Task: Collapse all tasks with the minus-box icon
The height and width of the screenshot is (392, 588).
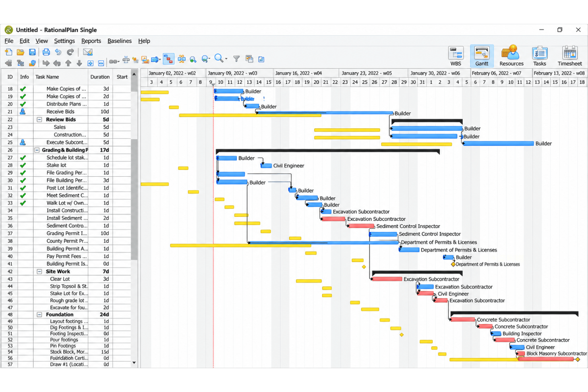Action: 101,64
